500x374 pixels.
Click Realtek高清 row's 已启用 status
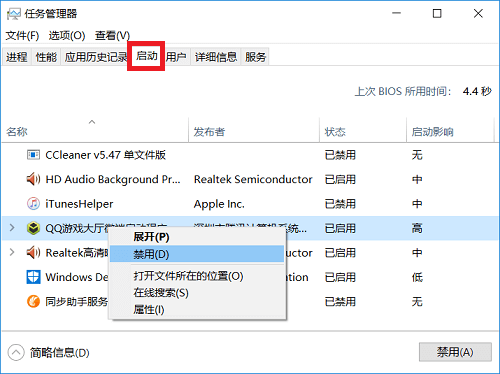pyautogui.click(x=340, y=253)
